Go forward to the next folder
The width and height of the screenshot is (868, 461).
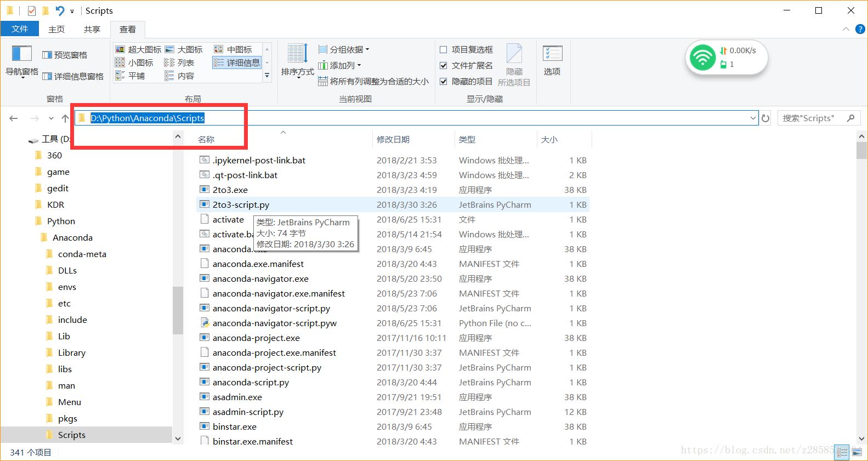pyautogui.click(x=35, y=118)
